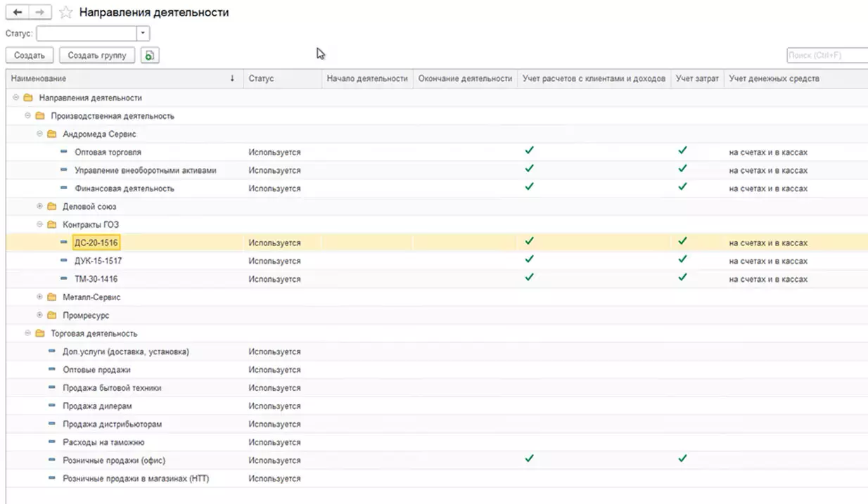Click the green copy-create icon button

150,56
